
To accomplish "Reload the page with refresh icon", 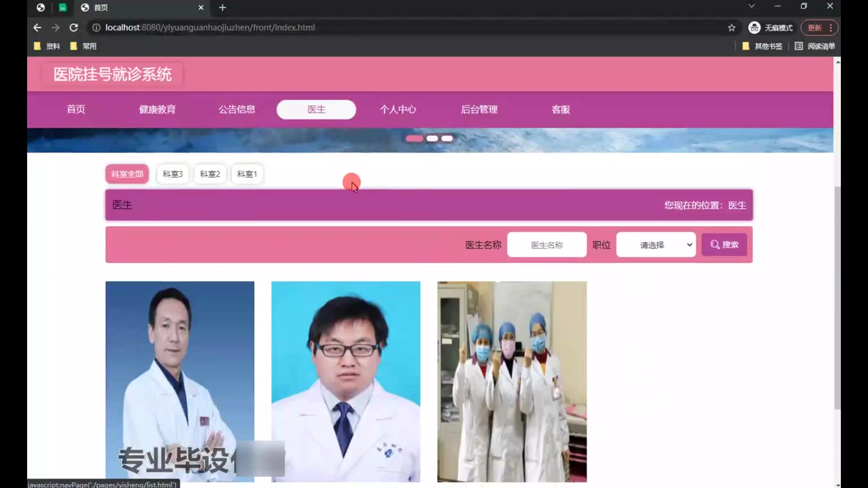I will pyautogui.click(x=74, y=28).
